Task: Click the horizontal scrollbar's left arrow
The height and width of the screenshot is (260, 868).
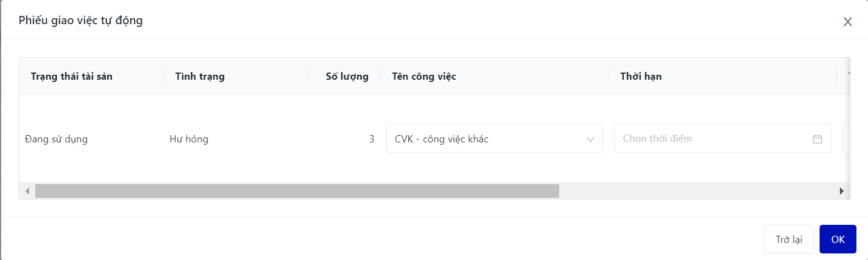Action: point(27,191)
